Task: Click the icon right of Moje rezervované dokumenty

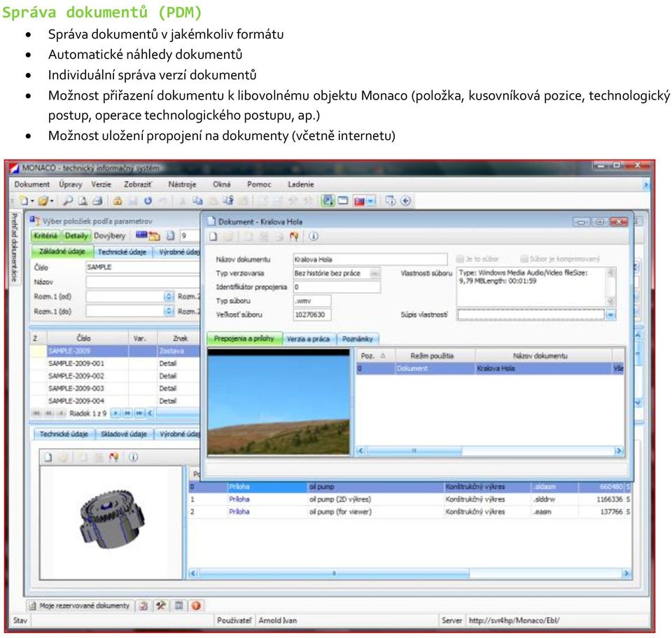Action: click(x=143, y=605)
